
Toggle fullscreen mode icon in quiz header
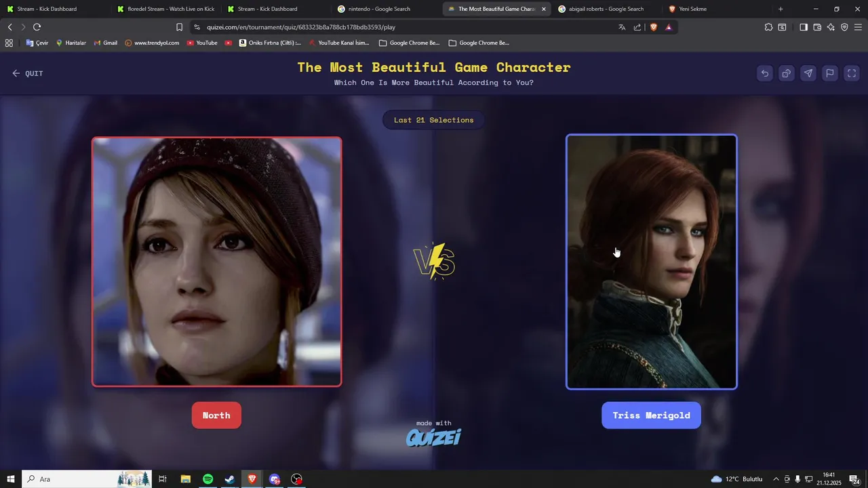click(852, 73)
